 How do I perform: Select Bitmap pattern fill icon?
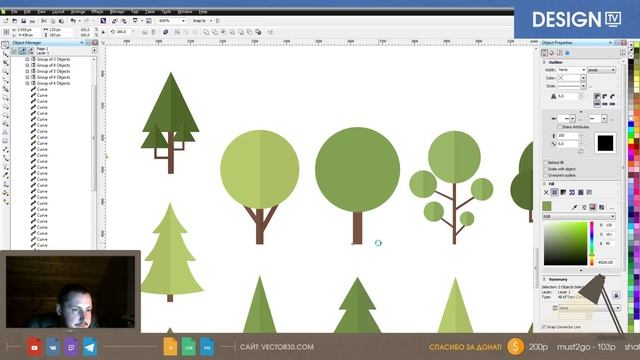(x=580, y=192)
